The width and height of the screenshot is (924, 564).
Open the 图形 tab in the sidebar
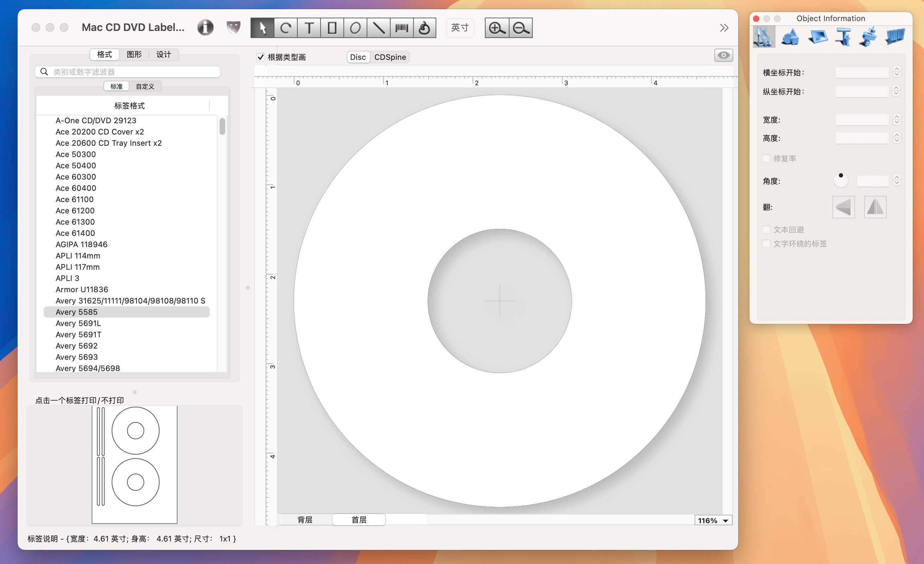pyautogui.click(x=134, y=54)
